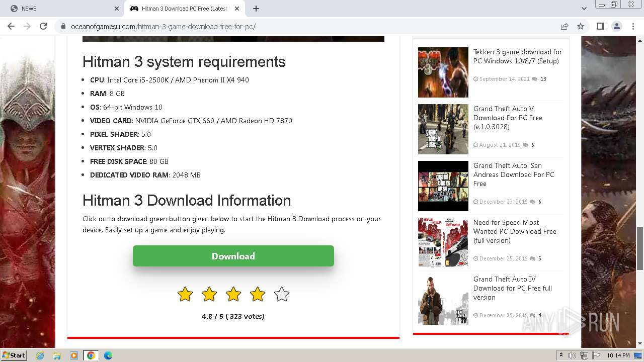Open the side panel
The height and width of the screenshot is (362, 644).
(x=600, y=26)
